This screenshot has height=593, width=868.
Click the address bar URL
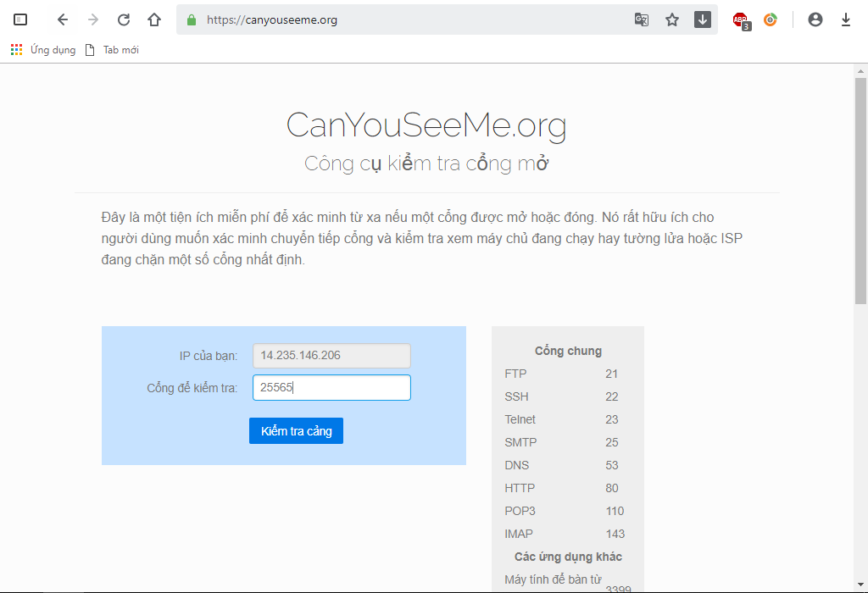click(x=272, y=20)
